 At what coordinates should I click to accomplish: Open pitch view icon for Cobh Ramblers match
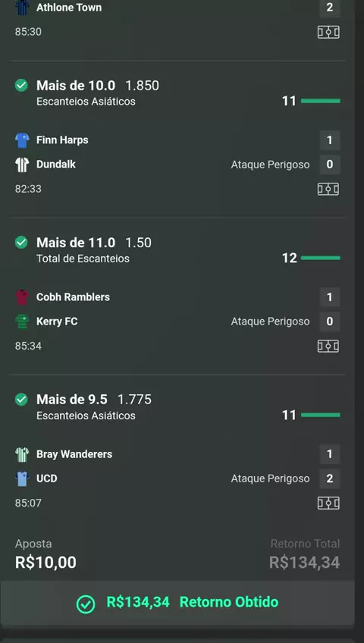tap(328, 346)
